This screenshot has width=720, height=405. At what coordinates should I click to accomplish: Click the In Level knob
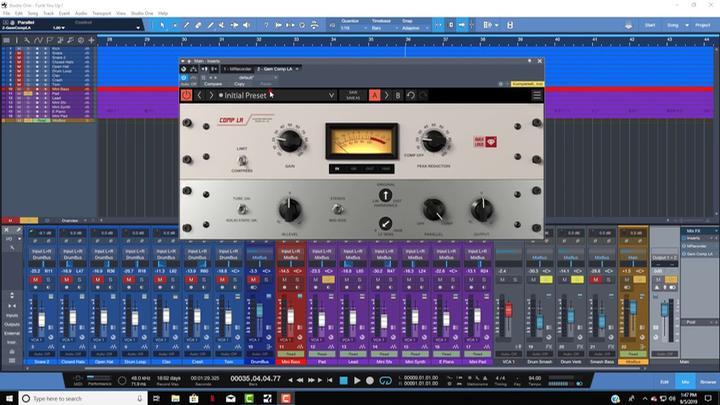(290, 210)
